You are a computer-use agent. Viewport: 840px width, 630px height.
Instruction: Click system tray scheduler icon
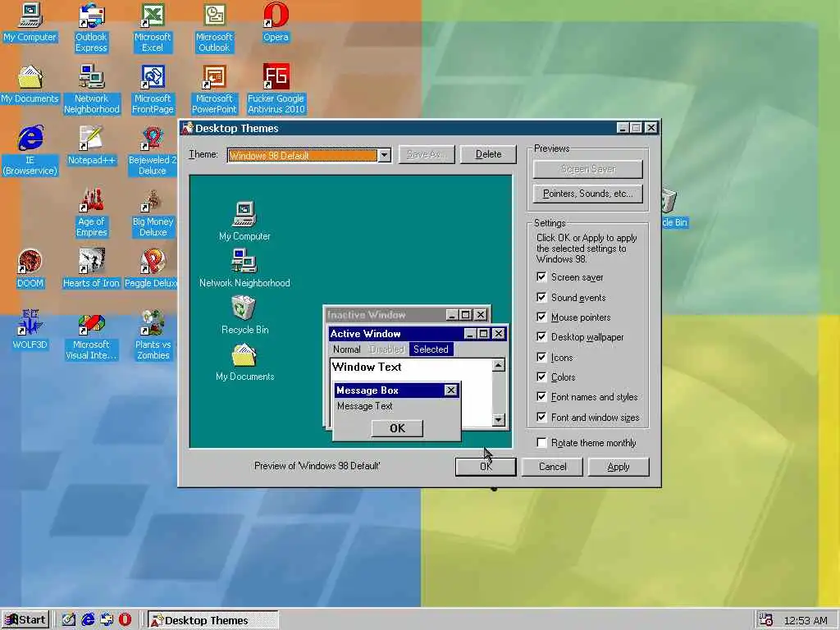(x=765, y=620)
